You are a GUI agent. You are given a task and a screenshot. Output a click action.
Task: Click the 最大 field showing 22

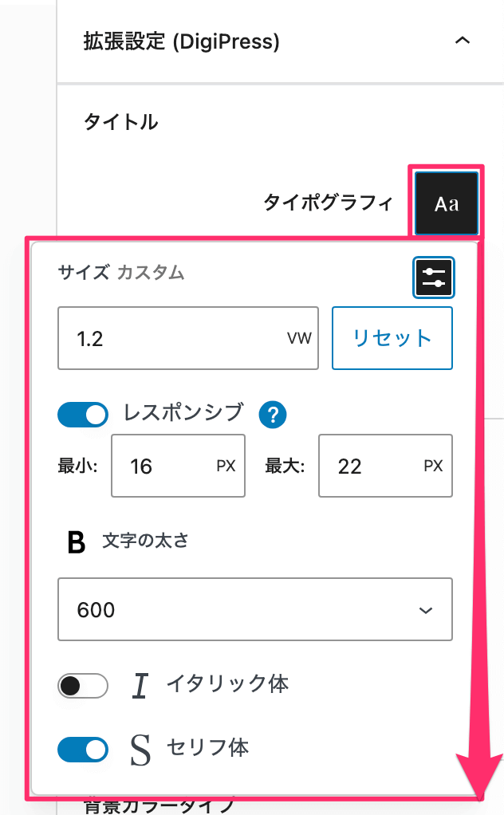click(385, 466)
